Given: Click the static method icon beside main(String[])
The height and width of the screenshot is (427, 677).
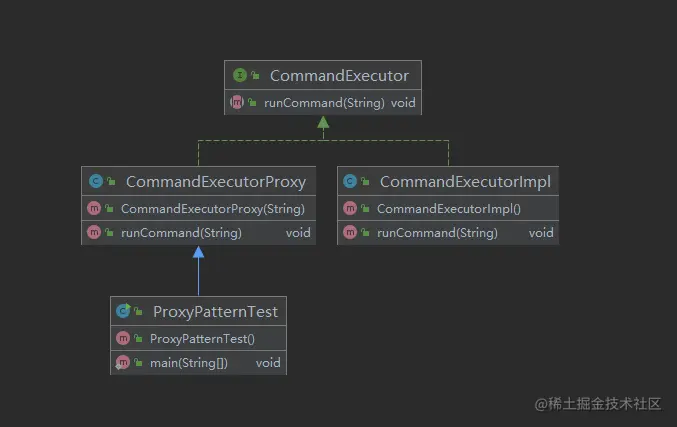Looking at the screenshot, I should [x=123, y=362].
